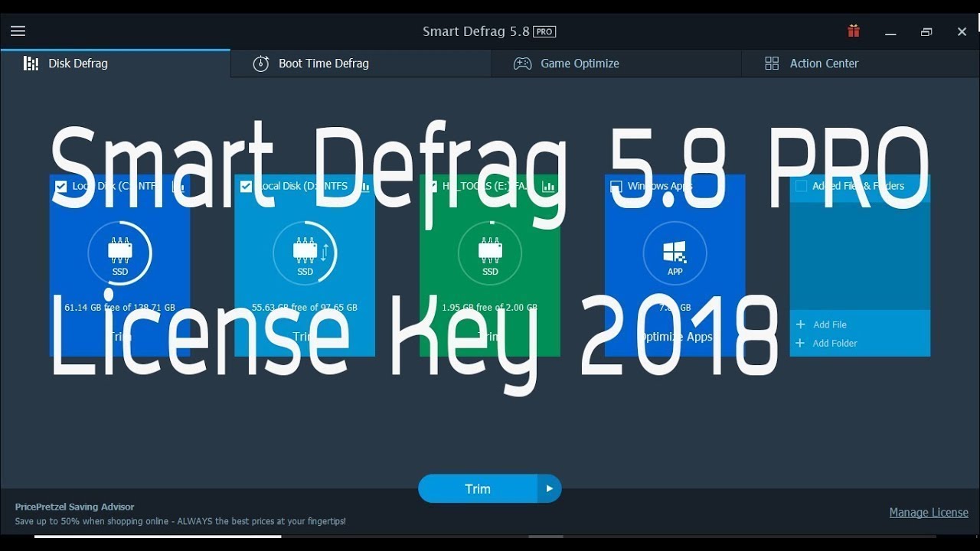The height and width of the screenshot is (551, 980).
Task: Click the Add File label
Action: coord(830,324)
